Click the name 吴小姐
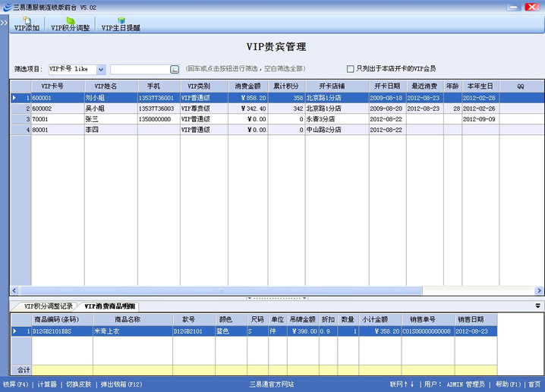Viewport: 545px width, 392px height. click(95, 108)
